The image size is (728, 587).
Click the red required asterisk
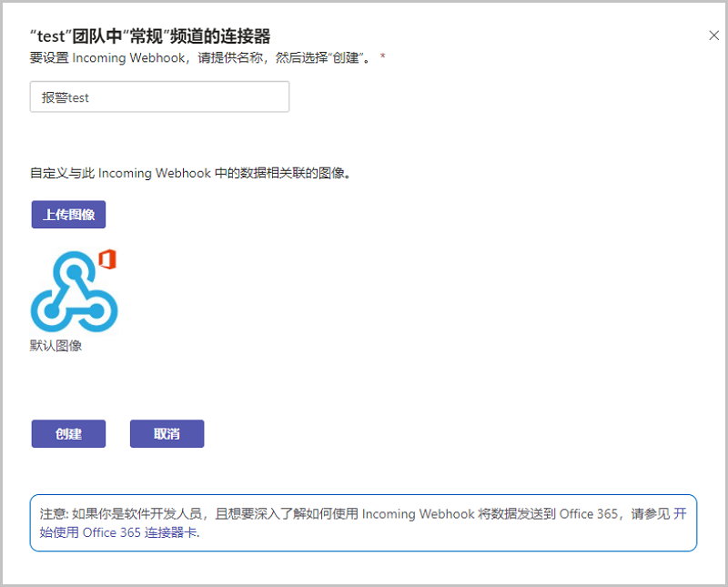pyautogui.click(x=383, y=57)
